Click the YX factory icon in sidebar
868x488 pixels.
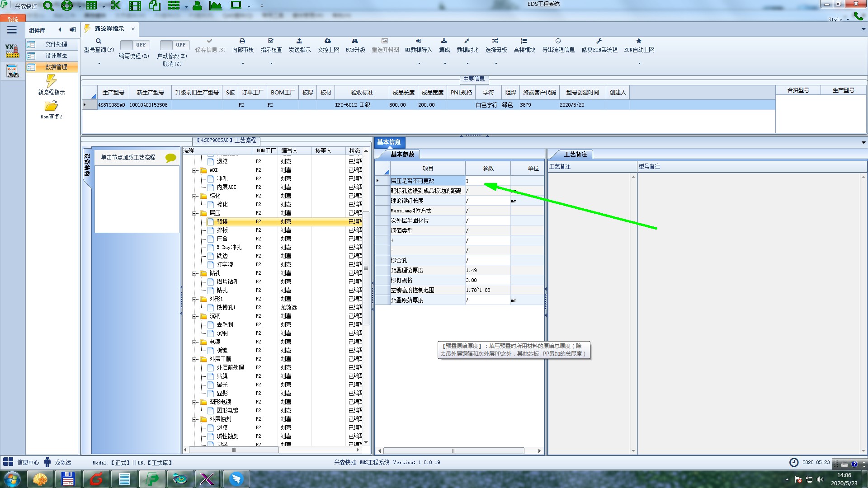point(12,51)
